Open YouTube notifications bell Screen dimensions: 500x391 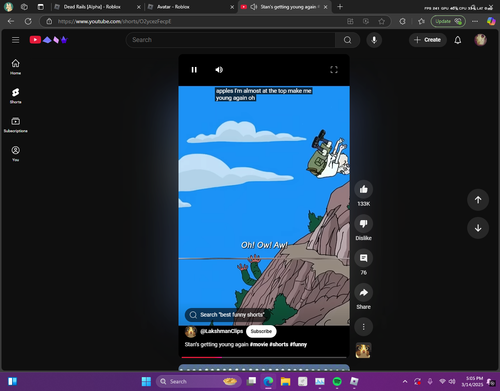point(458,40)
